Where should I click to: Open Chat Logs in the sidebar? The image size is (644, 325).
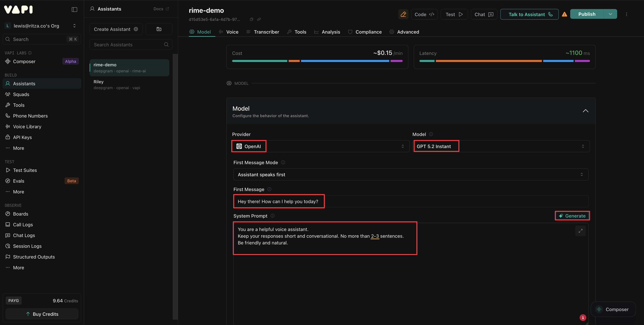[x=24, y=235]
